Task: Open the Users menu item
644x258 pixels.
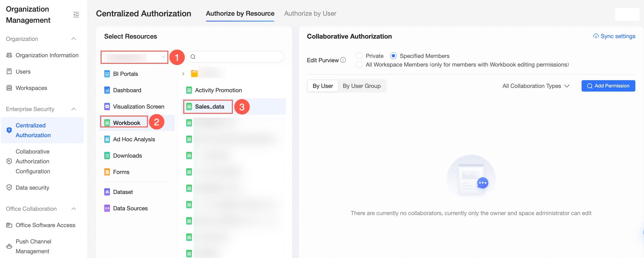Action: [x=42, y=72]
